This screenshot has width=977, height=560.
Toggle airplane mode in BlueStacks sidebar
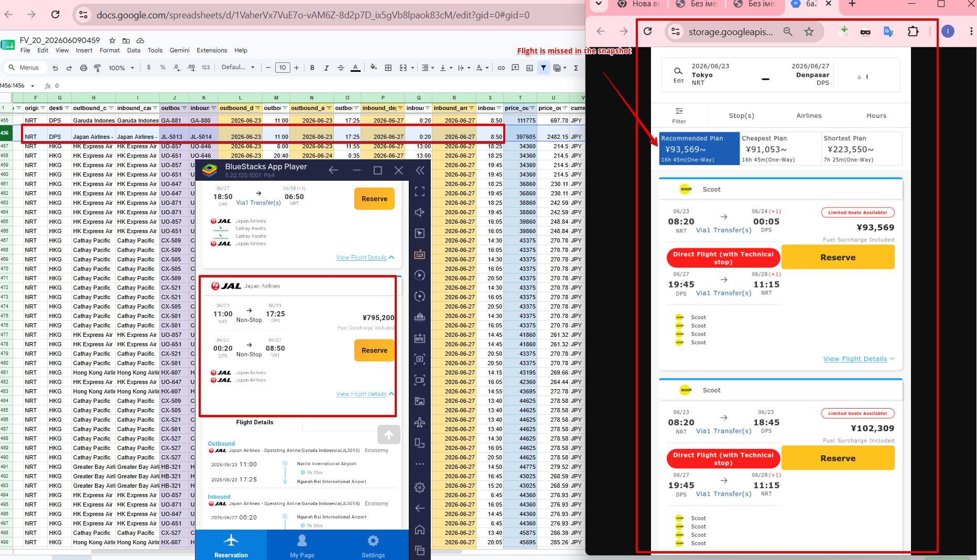coord(419,422)
